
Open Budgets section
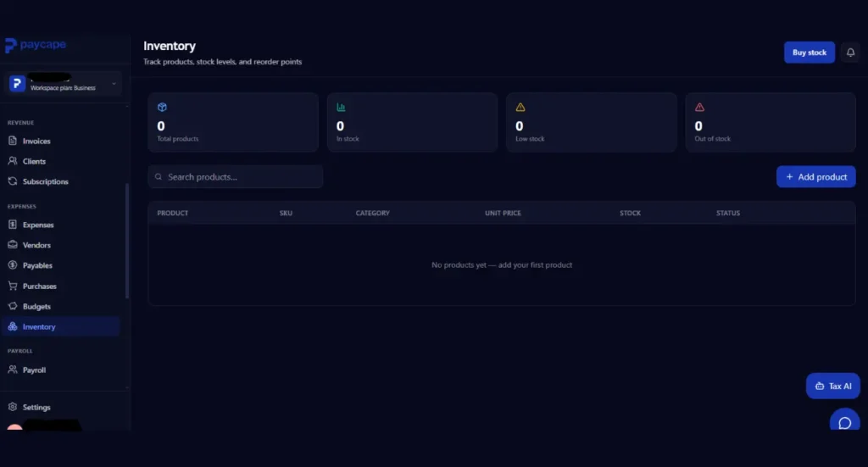[x=36, y=307]
